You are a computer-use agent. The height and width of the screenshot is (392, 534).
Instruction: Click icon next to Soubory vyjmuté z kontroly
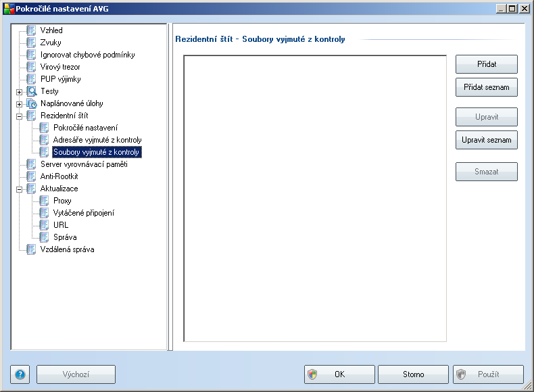pos(44,152)
